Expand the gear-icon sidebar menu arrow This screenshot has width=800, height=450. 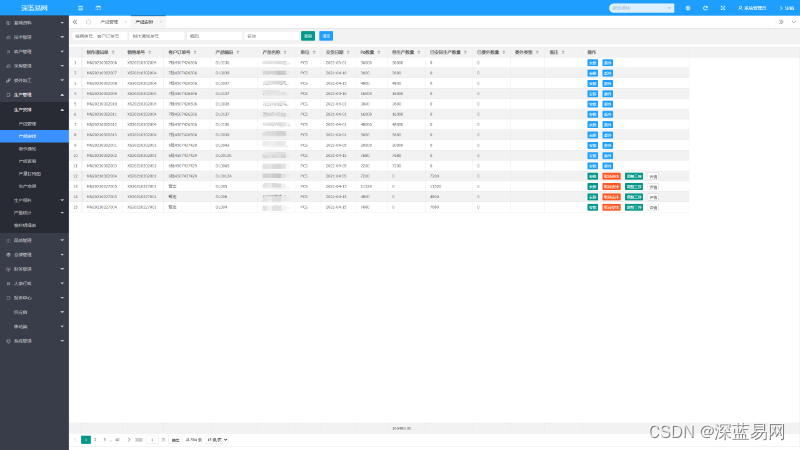click(x=62, y=341)
